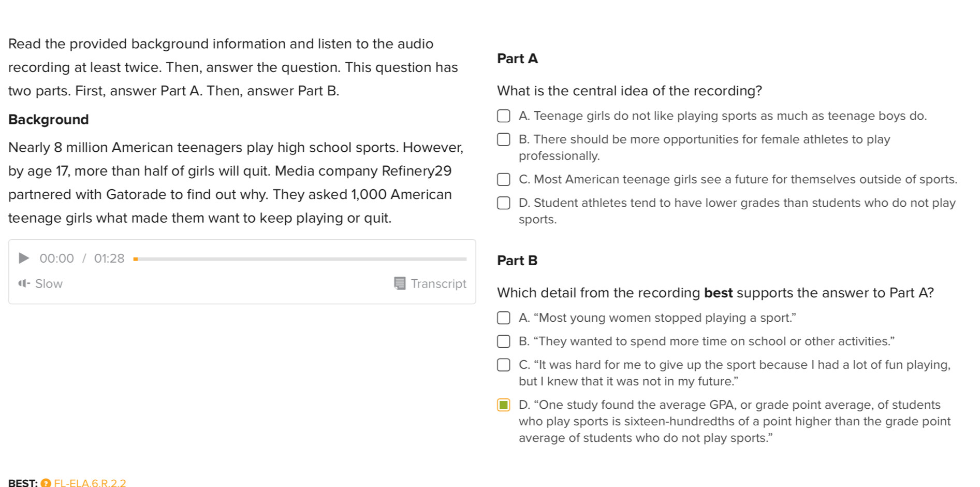Click the Transcript button
The image size is (980, 487).
pyautogui.click(x=430, y=283)
